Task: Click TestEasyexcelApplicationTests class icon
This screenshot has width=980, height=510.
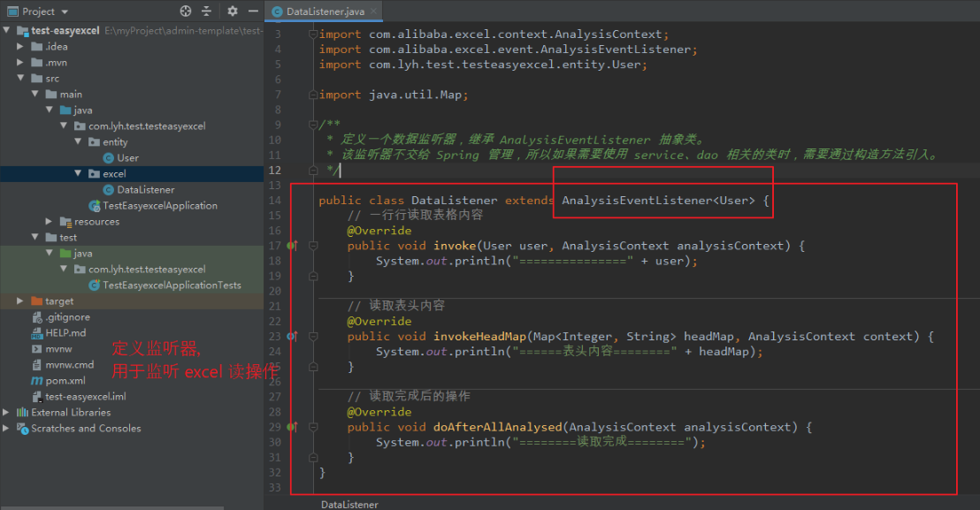Action: [x=95, y=285]
